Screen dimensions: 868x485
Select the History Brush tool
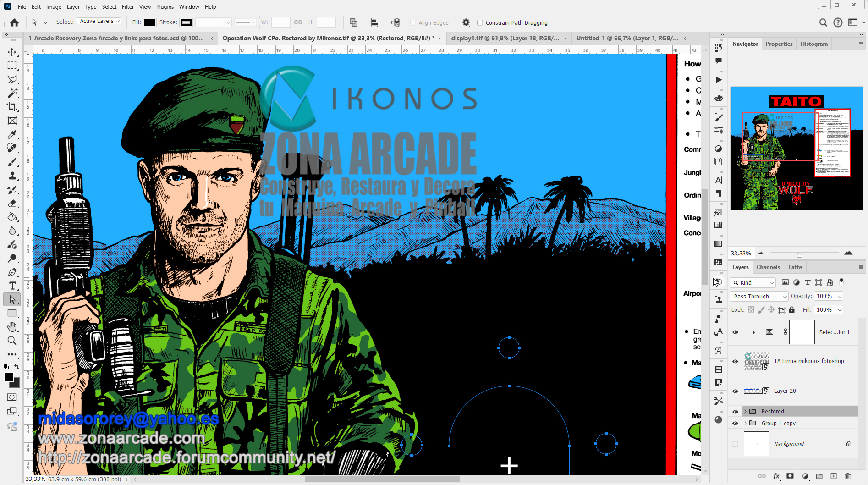[12, 189]
